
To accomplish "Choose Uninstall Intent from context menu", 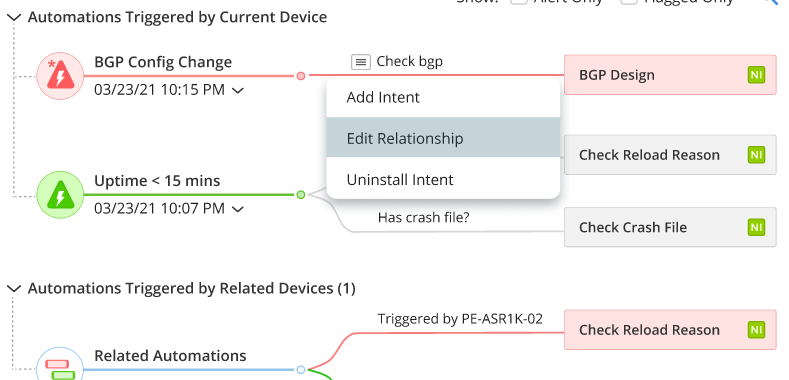I will coord(443,179).
